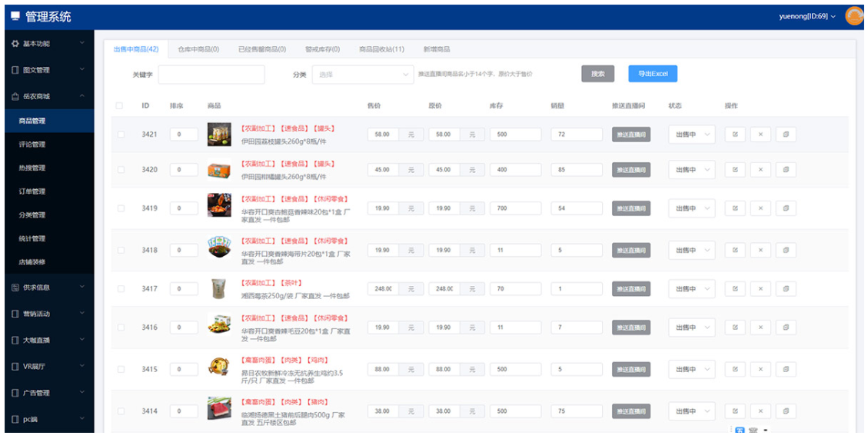868x439 pixels.
Task: Copy product 3419 via copy icon
Action: [x=786, y=208]
